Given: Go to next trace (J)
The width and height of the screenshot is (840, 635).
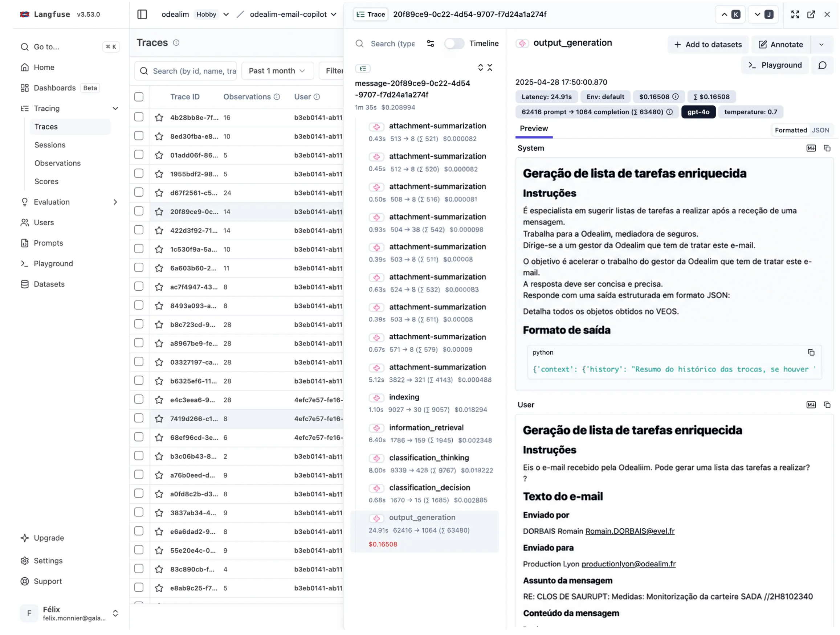Looking at the screenshot, I should click(763, 15).
